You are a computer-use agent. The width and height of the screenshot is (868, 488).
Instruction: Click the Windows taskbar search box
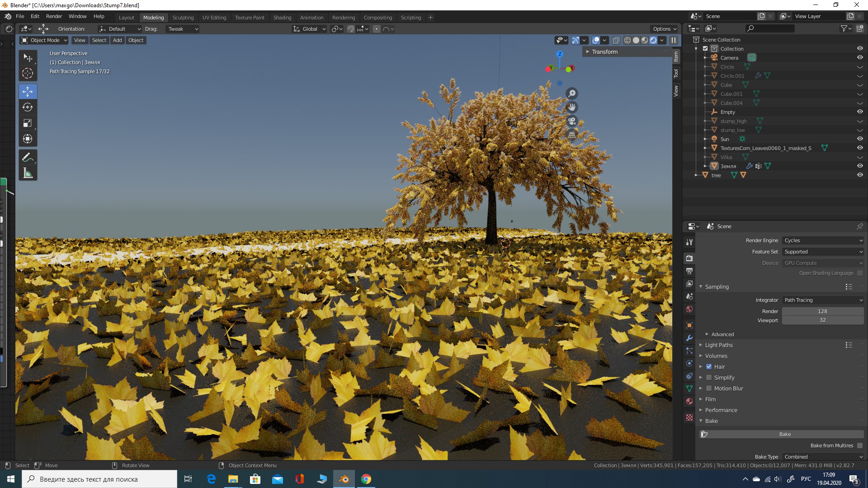click(x=99, y=479)
